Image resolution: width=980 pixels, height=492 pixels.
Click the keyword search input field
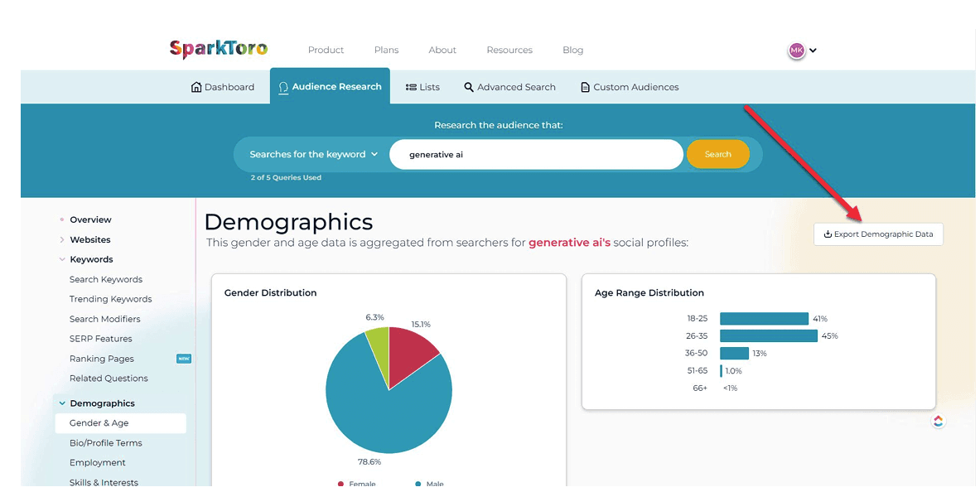[536, 154]
